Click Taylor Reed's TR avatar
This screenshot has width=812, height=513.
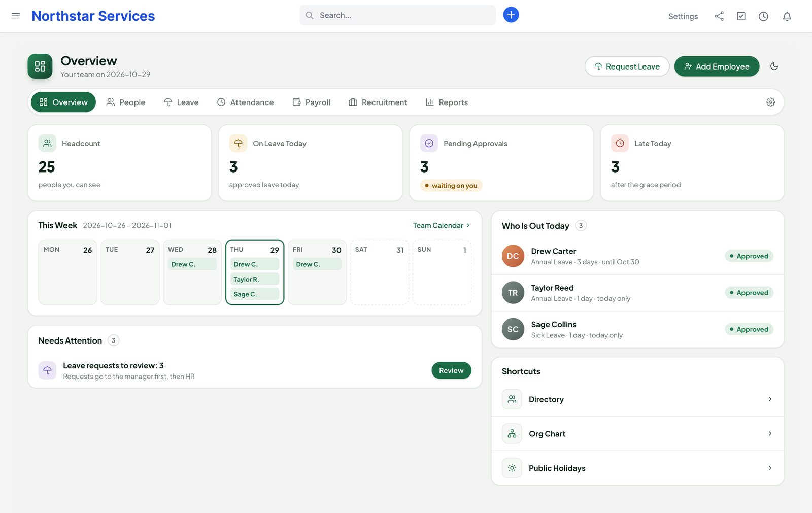coord(513,293)
